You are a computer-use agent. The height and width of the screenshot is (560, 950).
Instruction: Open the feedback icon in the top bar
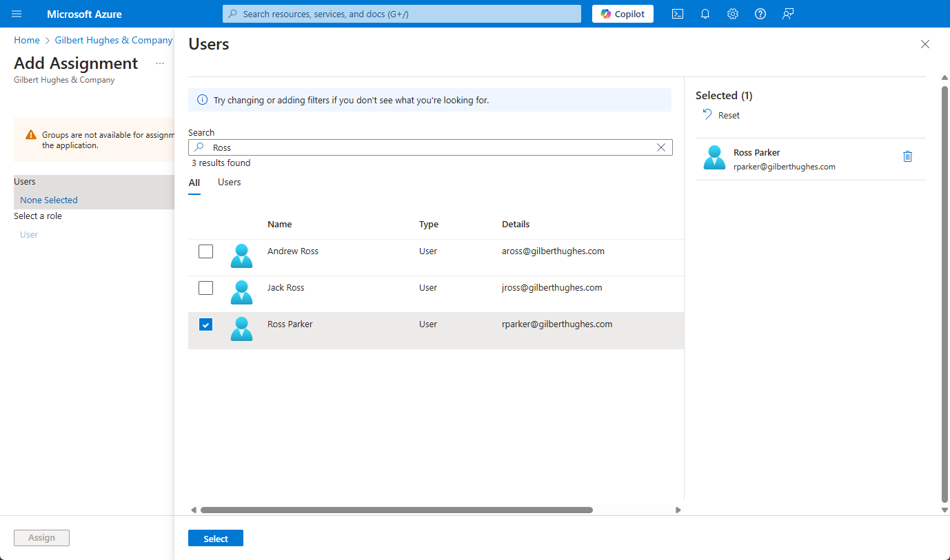[787, 14]
